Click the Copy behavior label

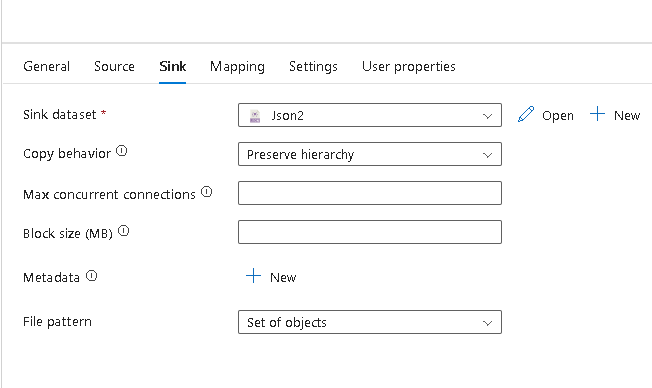tap(67, 153)
